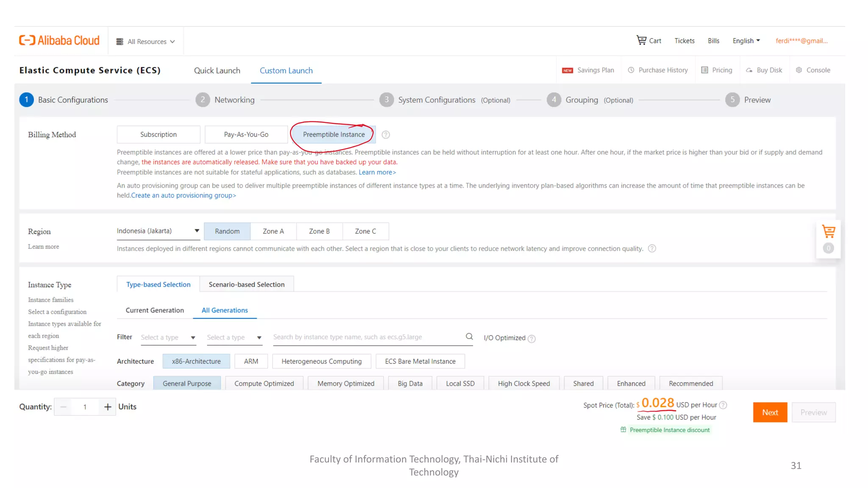Click the orange Next button

tap(770, 412)
